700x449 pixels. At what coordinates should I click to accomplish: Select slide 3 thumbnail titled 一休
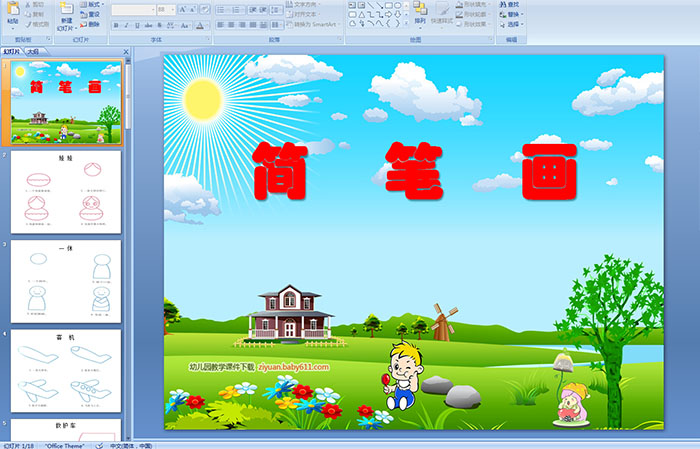tap(66, 281)
